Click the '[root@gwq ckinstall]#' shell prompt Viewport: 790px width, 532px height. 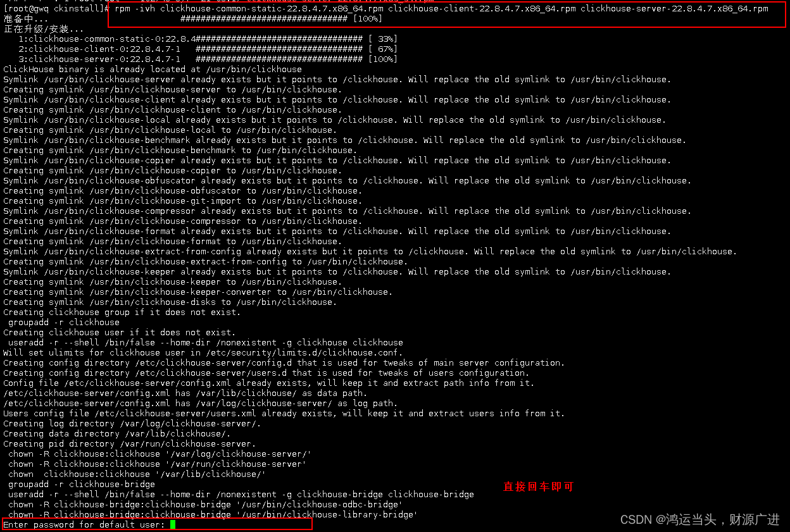(56, 9)
